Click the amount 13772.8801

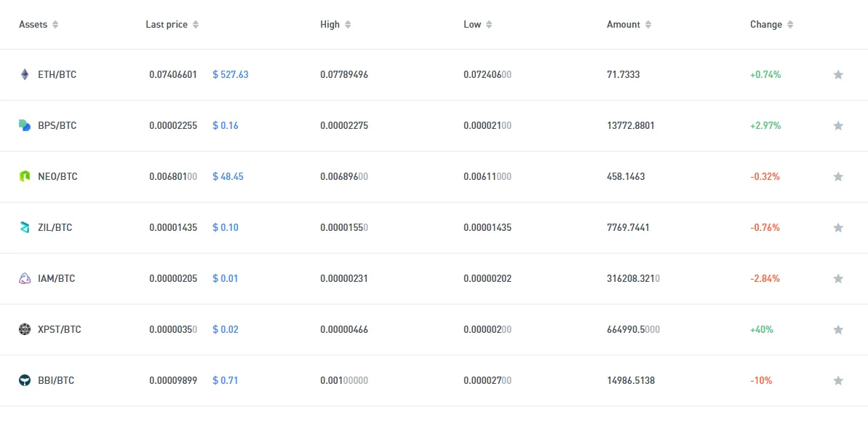(631, 125)
